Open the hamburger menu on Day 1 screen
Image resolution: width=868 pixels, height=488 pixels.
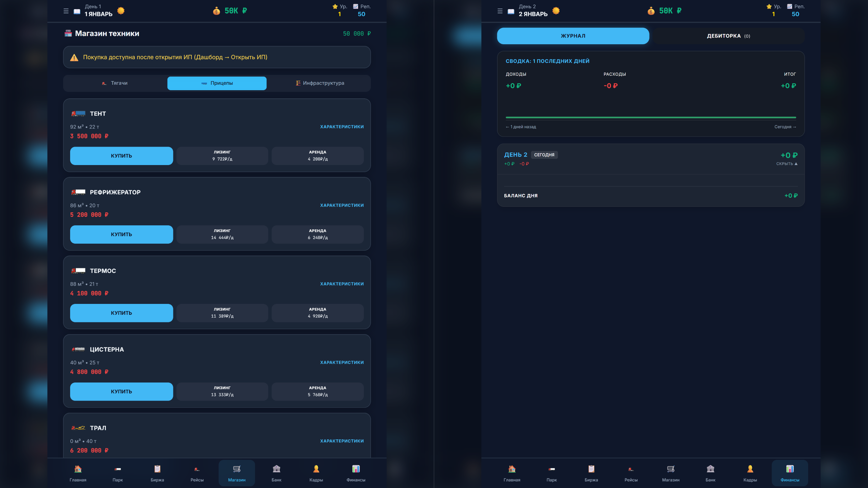pyautogui.click(x=66, y=11)
